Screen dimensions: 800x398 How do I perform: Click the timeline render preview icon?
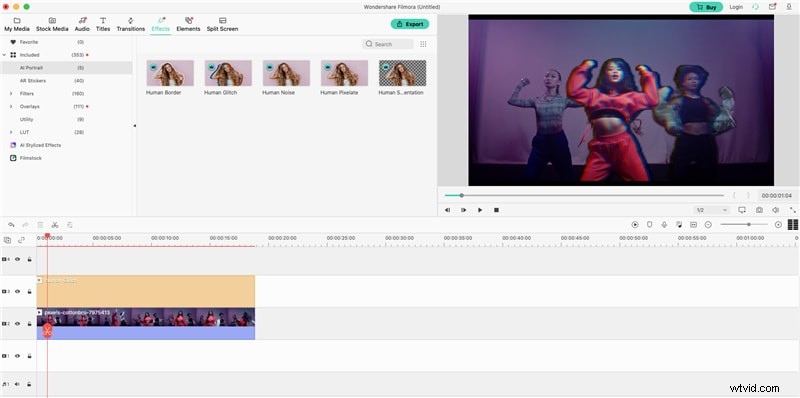coord(635,225)
